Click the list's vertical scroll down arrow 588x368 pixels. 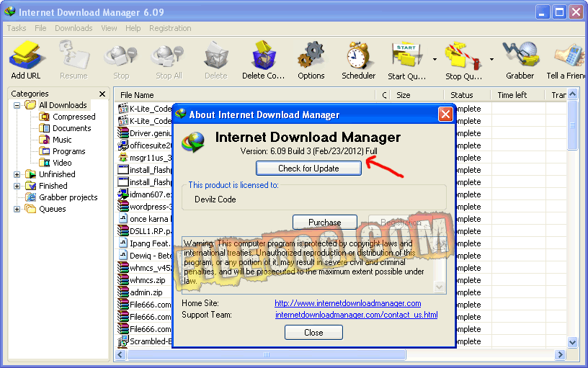[x=573, y=342]
